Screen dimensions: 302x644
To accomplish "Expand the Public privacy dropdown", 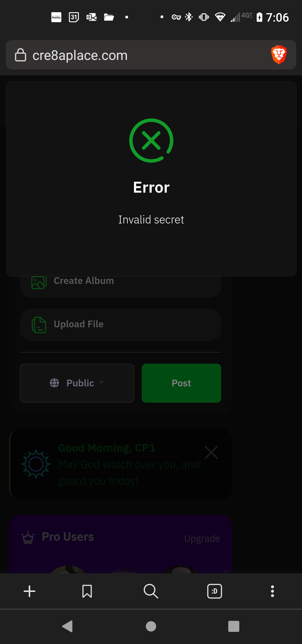I will 77,383.
